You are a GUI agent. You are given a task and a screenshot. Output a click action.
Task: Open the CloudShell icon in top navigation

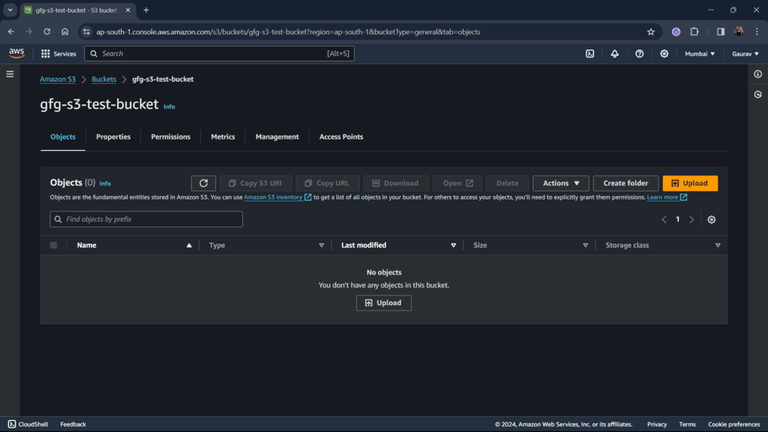(x=590, y=54)
